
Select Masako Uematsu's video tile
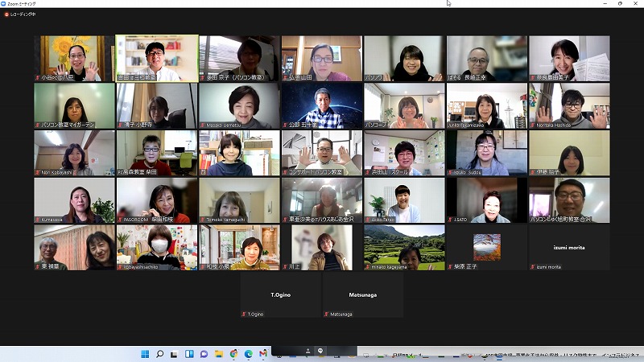click(239, 105)
